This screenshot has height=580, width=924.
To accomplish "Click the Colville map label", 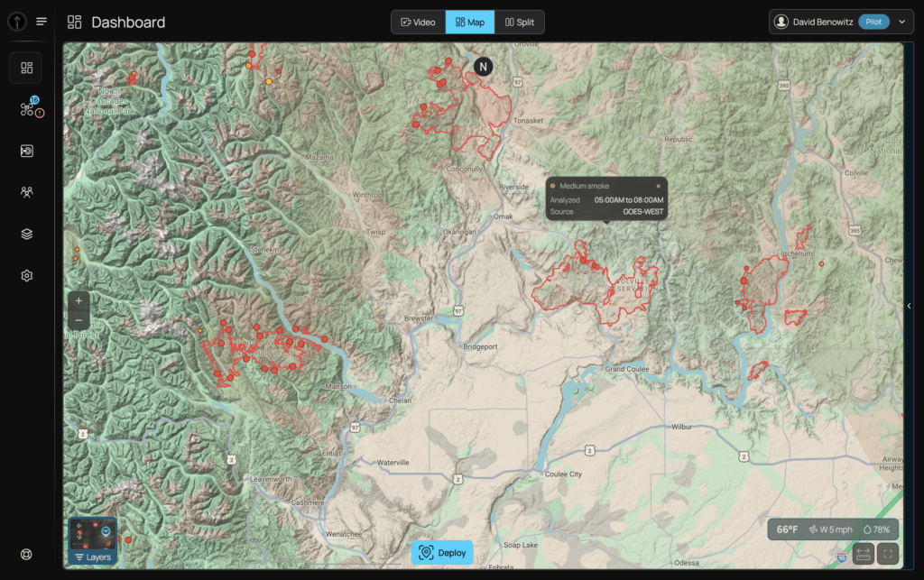I will [x=857, y=173].
